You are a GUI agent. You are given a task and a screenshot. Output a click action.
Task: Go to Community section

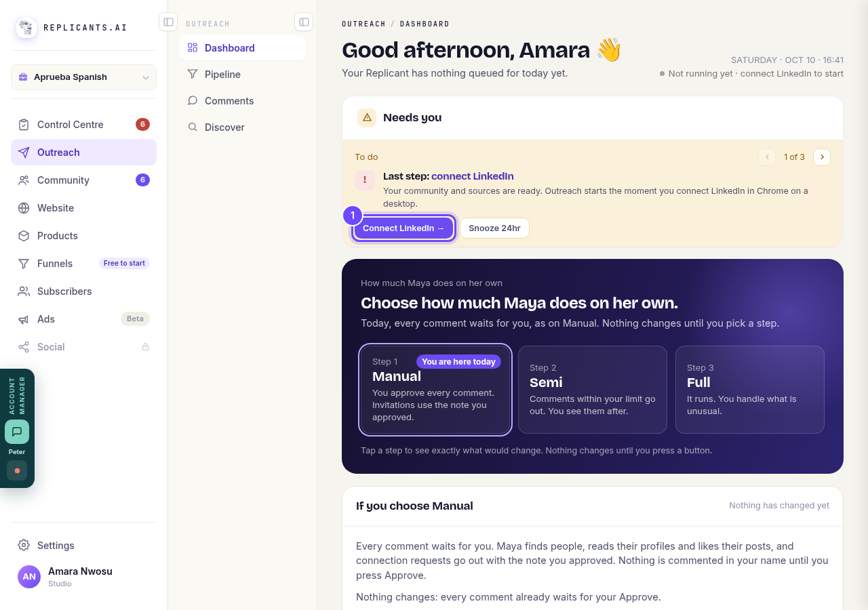click(x=83, y=180)
